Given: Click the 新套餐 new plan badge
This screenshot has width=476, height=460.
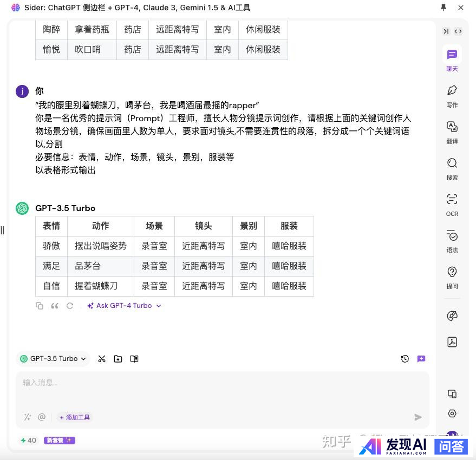Looking at the screenshot, I should click(x=59, y=441).
